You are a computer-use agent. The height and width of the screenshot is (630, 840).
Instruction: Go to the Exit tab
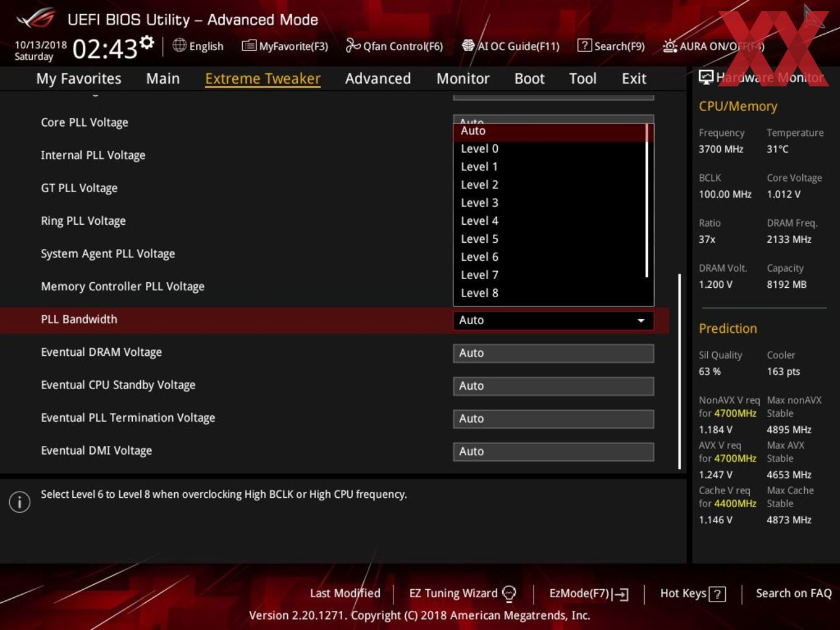pyautogui.click(x=634, y=78)
